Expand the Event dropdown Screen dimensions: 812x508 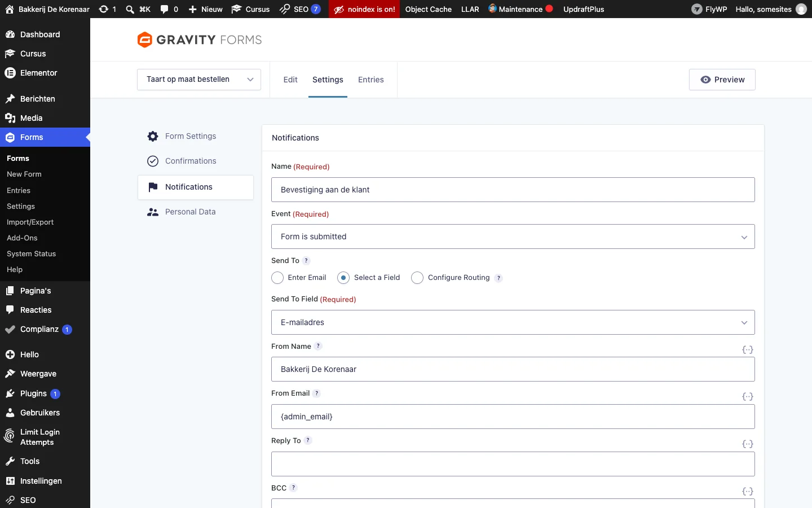(x=513, y=237)
